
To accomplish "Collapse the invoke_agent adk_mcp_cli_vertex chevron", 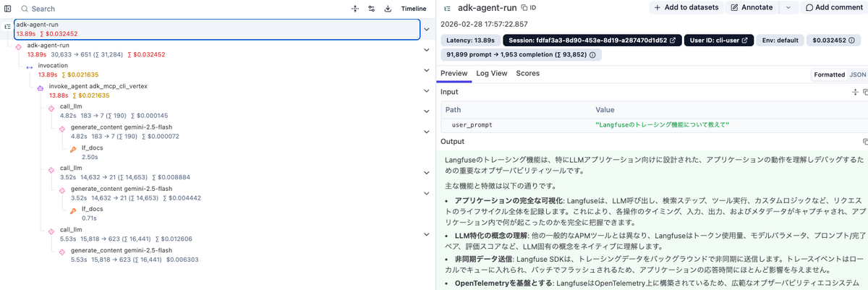I will pos(426,90).
